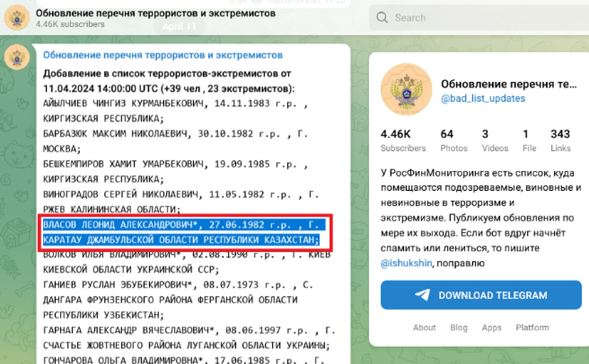The image size is (589, 364).
Task: Click the April 11 date badge
Action: 179,26
